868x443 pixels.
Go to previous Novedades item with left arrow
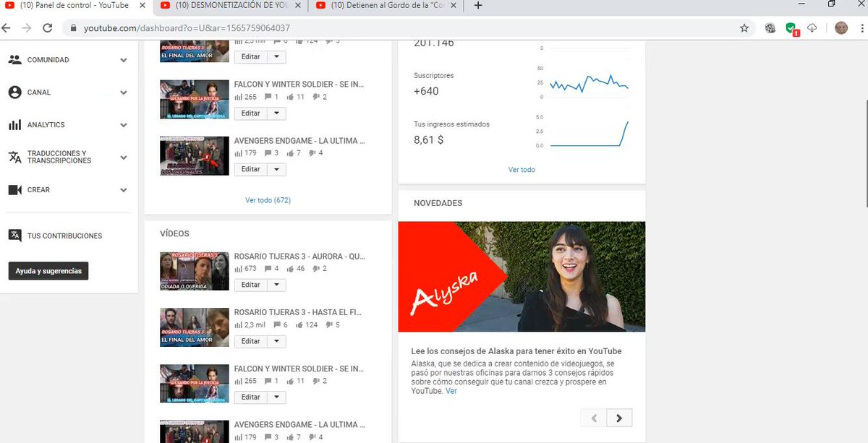click(x=594, y=418)
